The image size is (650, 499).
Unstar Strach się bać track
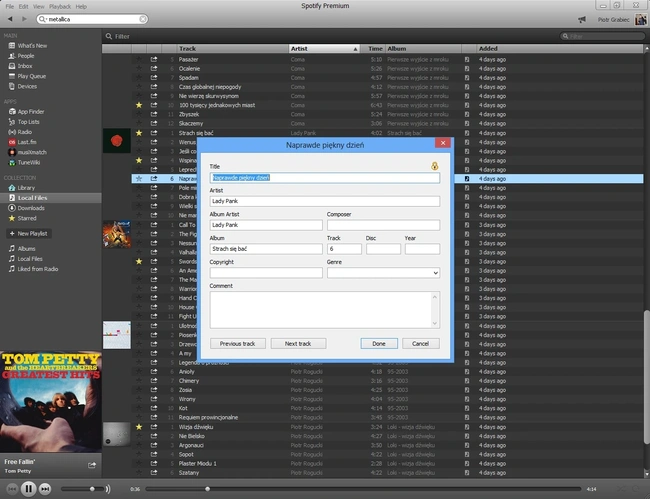(139, 133)
